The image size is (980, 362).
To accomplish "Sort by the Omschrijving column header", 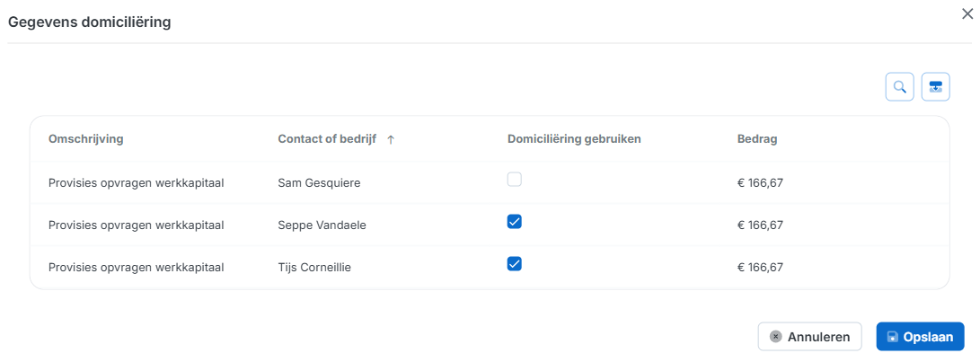I will (x=85, y=139).
